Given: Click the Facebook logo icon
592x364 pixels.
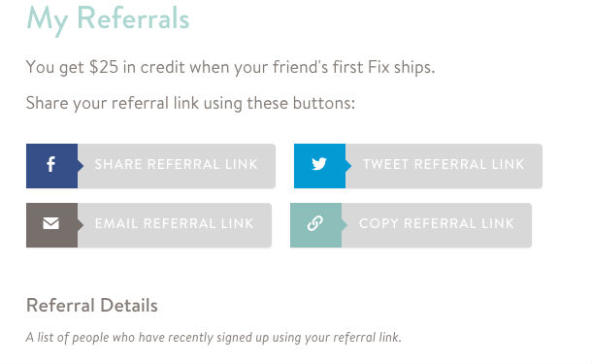Looking at the screenshot, I should click(51, 165).
